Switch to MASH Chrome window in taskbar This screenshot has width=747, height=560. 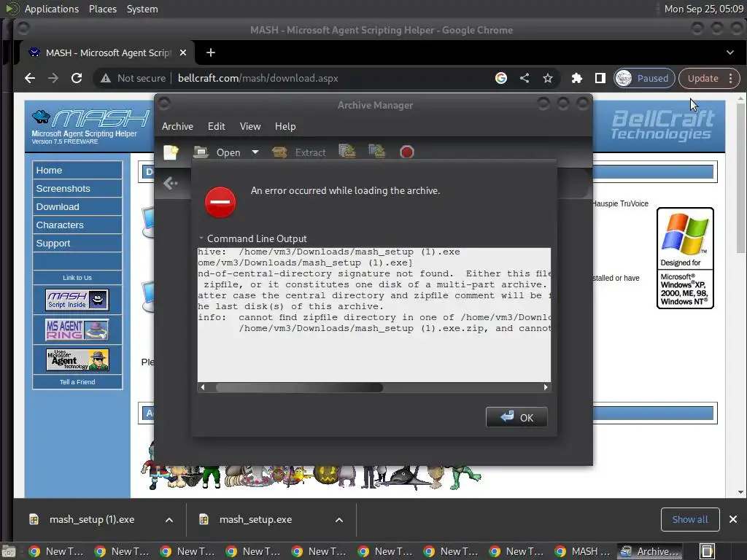(x=584, y=551)
